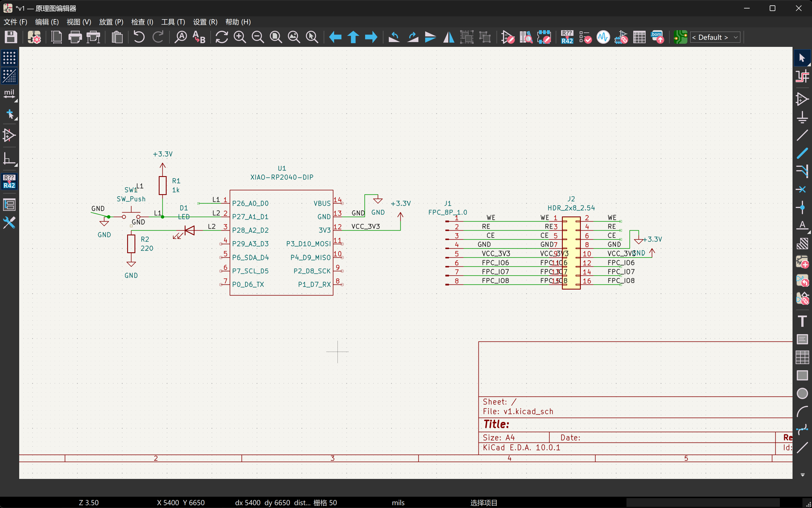
Task: Run the Electrical Rules Checker
Action: 585,37
